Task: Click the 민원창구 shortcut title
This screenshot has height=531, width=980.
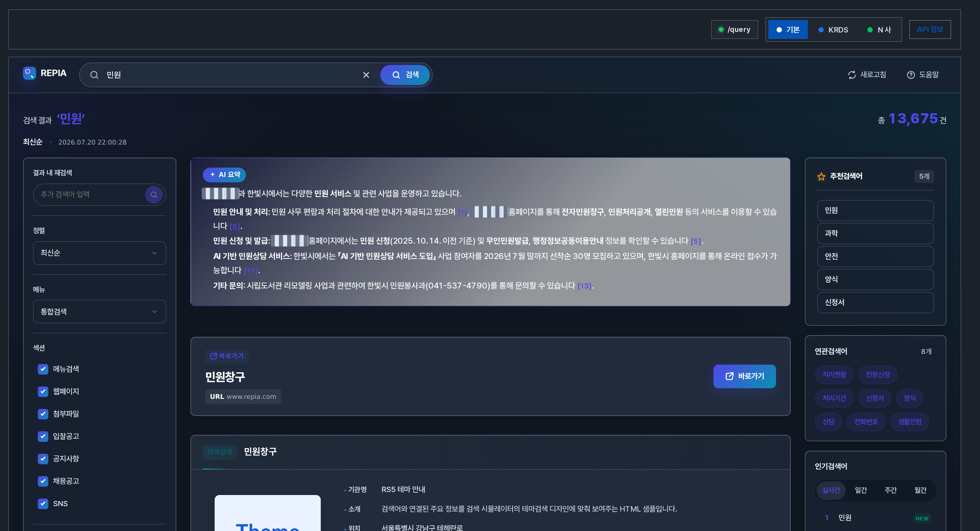Action: click(x=225, y=377)
